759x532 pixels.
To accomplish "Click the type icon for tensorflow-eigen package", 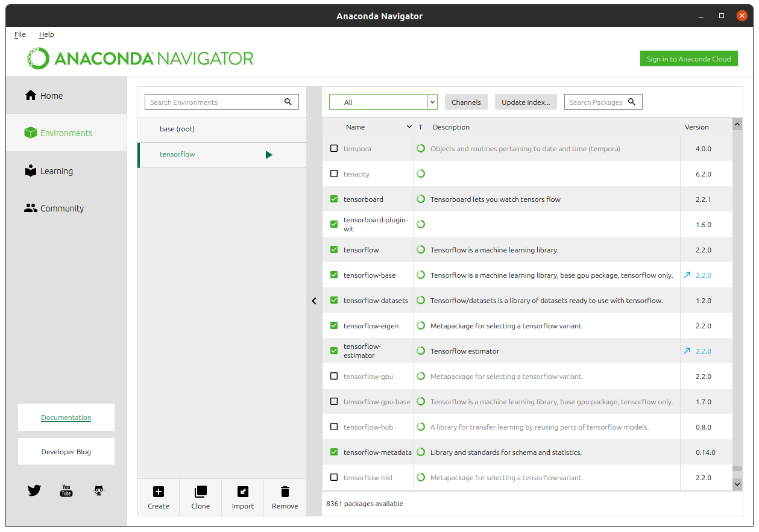I will [421, 325].
